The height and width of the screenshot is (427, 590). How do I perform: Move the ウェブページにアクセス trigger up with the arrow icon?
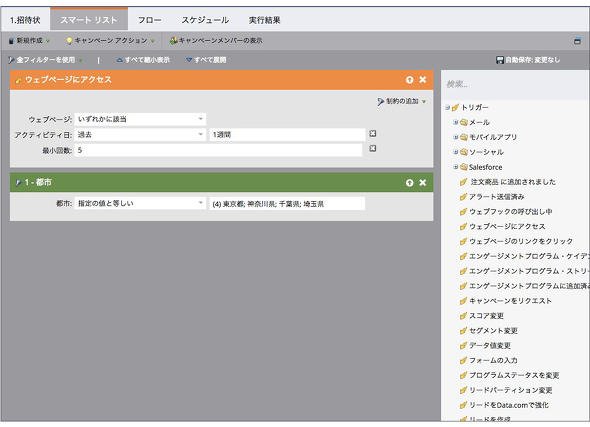coord(409,80)
